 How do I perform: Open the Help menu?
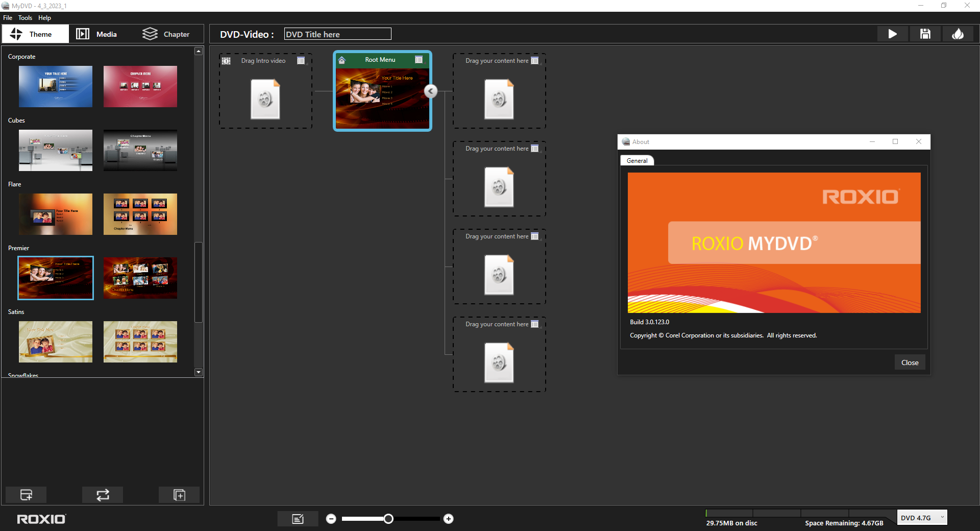click(44, 18)
